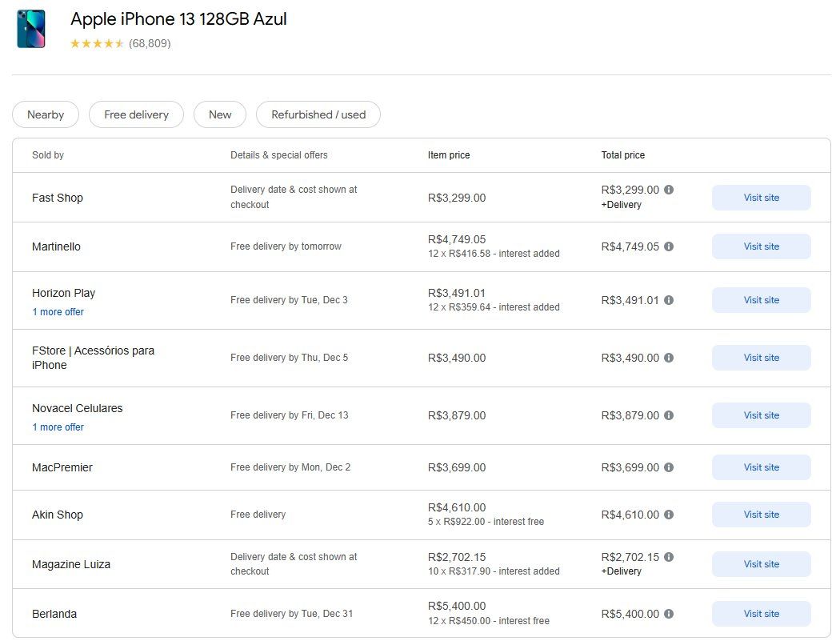Click Fast Shop's delivery date shown at checkout text
Viewport: 840px width, 641px height.
pyautogui.click(x=294, y=197)
